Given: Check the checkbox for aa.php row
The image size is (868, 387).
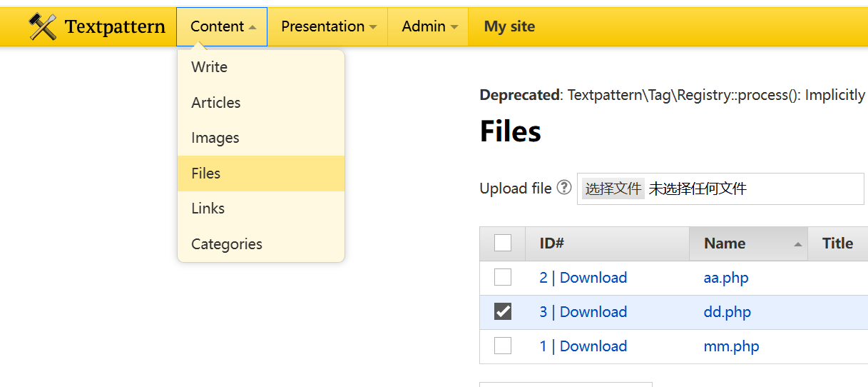Looking at the screenshot, I should [x=503, y=277].
